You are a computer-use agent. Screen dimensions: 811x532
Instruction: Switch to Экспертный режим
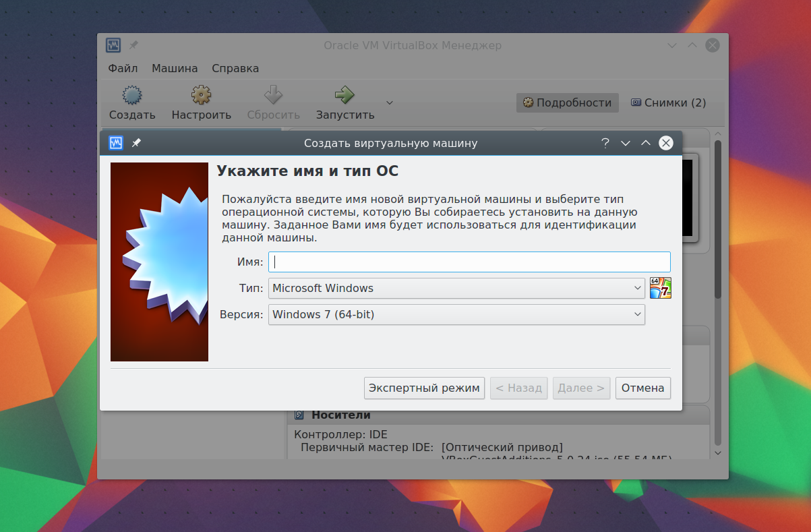click(x=424, y=388)
